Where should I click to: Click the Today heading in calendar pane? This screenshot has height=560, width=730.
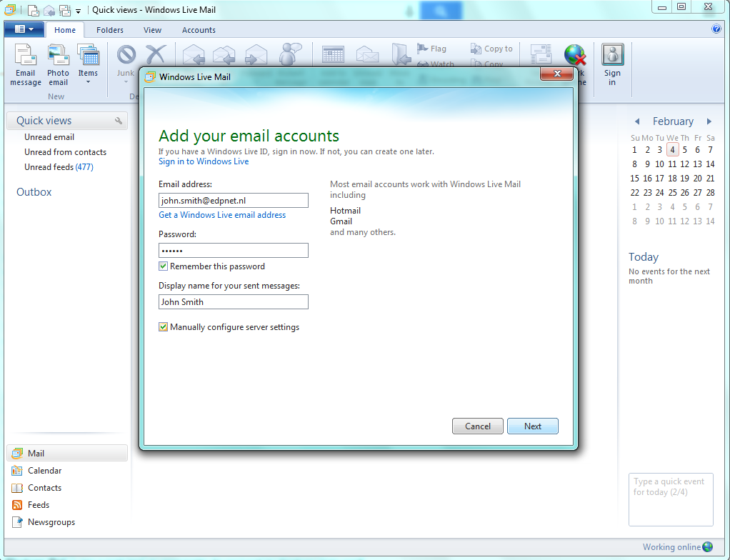644,257
